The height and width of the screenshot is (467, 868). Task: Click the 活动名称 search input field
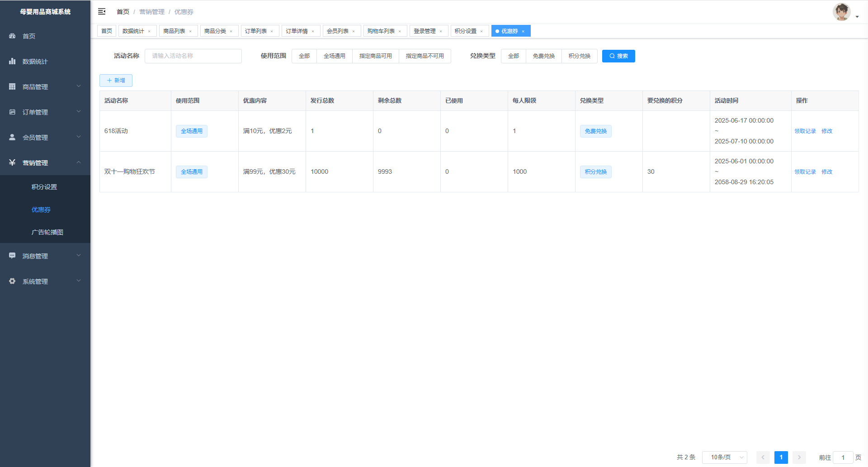coord(193,56)
